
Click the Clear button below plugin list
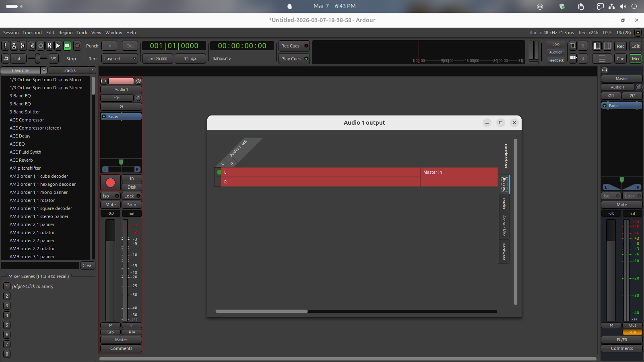point(88,265)
